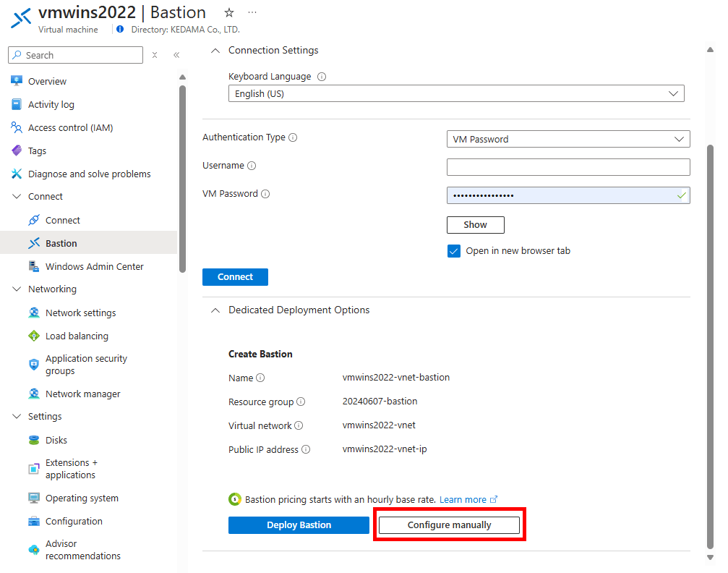Click the Access control (IAM) people icon
Viewport: 728px width, 573px height.
(17, 127)
